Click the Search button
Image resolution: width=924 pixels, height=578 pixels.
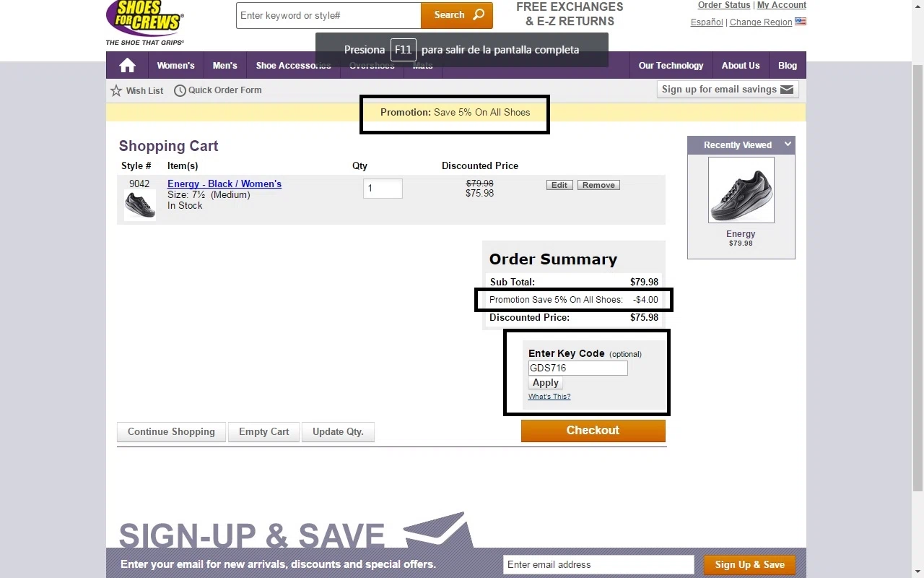point(457,15)
